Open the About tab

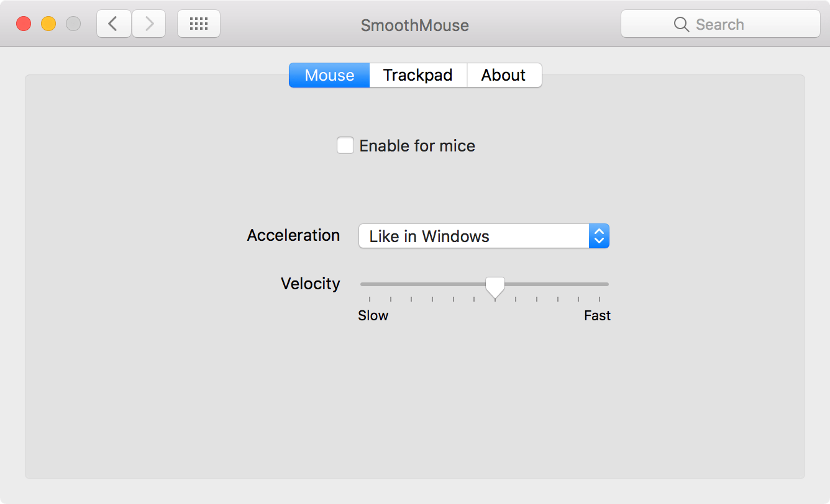(503, 74)
